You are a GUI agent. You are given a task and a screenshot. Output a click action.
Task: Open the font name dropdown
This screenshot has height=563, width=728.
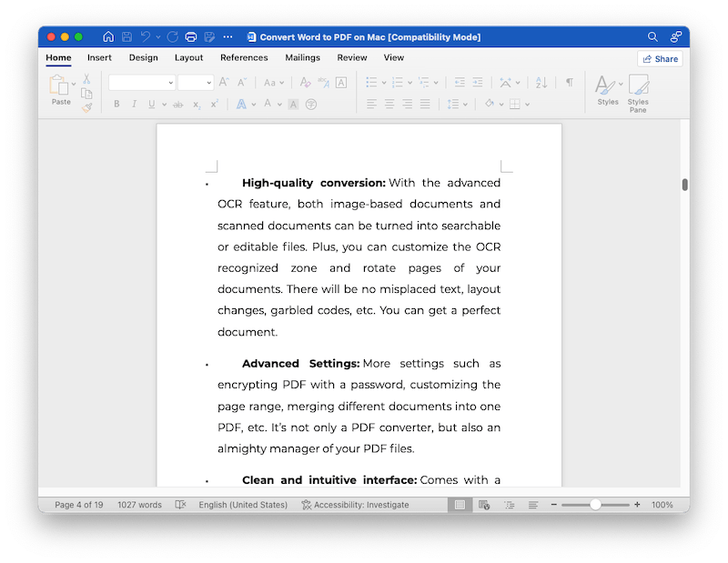141,83
